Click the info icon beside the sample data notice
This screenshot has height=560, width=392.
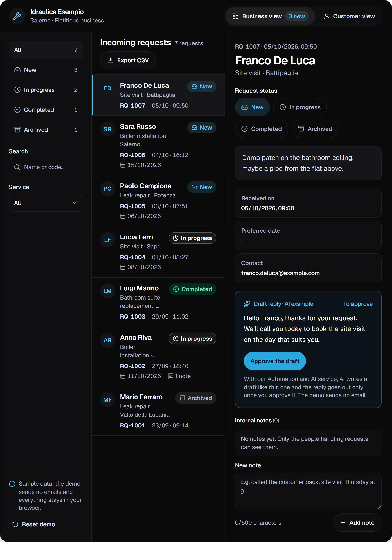[12, 484]
